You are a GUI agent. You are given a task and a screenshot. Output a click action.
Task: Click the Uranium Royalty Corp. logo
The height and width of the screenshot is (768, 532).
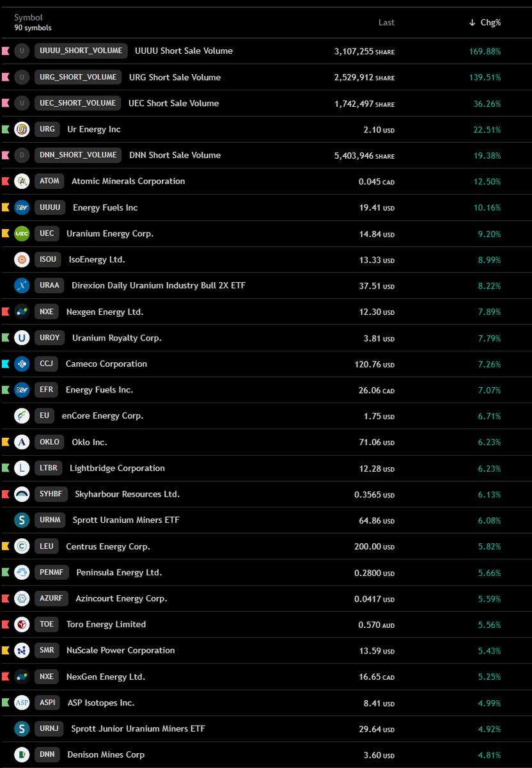(22, 338)
